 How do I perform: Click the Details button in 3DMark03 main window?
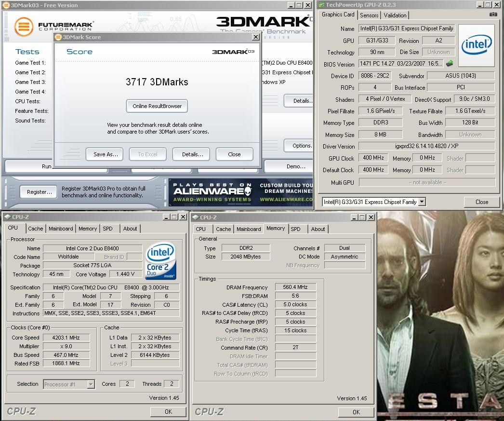(x=299, y=101)
